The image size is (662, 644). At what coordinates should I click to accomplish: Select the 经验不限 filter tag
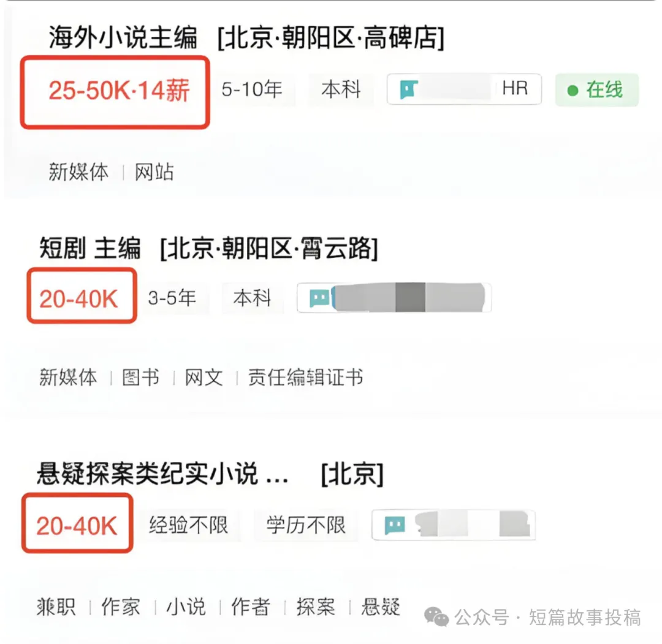190,525
